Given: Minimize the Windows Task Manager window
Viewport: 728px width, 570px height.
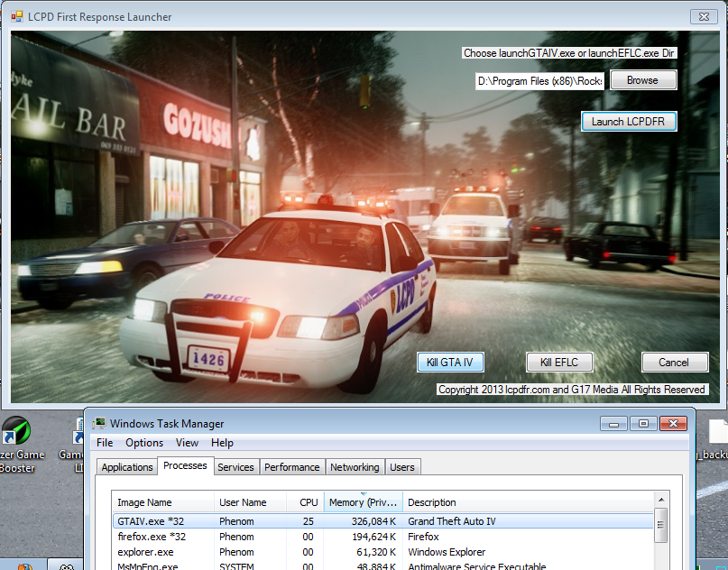Looking at the screenshot, I should [x=614, y=423].
